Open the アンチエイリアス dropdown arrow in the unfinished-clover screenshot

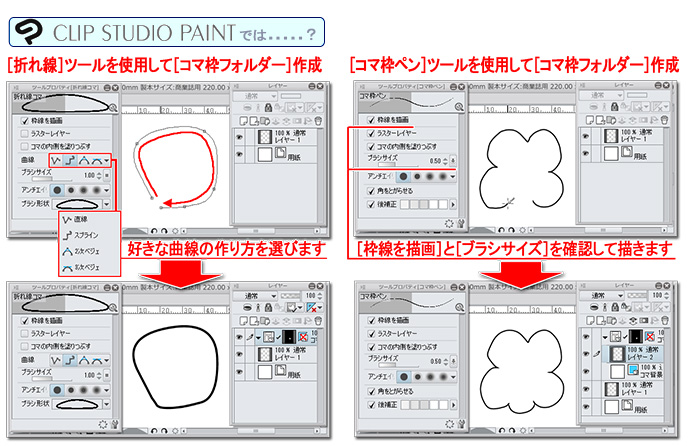tap(453, 176)
